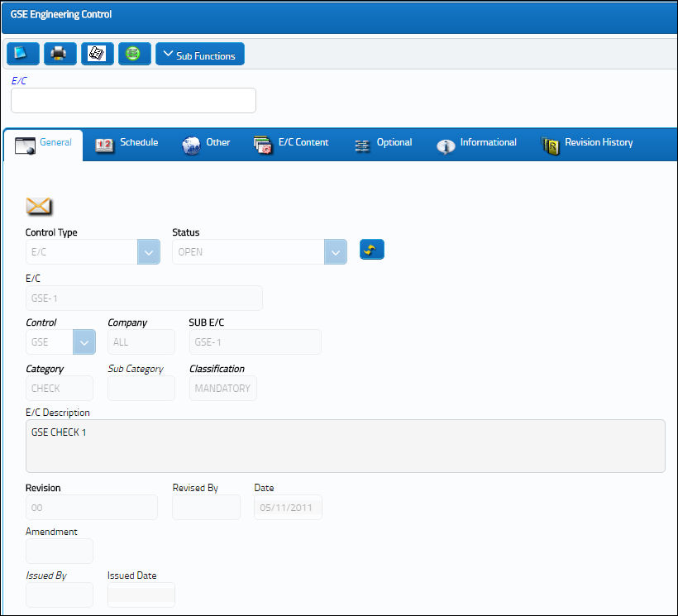The height and width of the screenshot is (616, 678).
Task: Click the Company field showing ALL
Action: tap(141, 342)
